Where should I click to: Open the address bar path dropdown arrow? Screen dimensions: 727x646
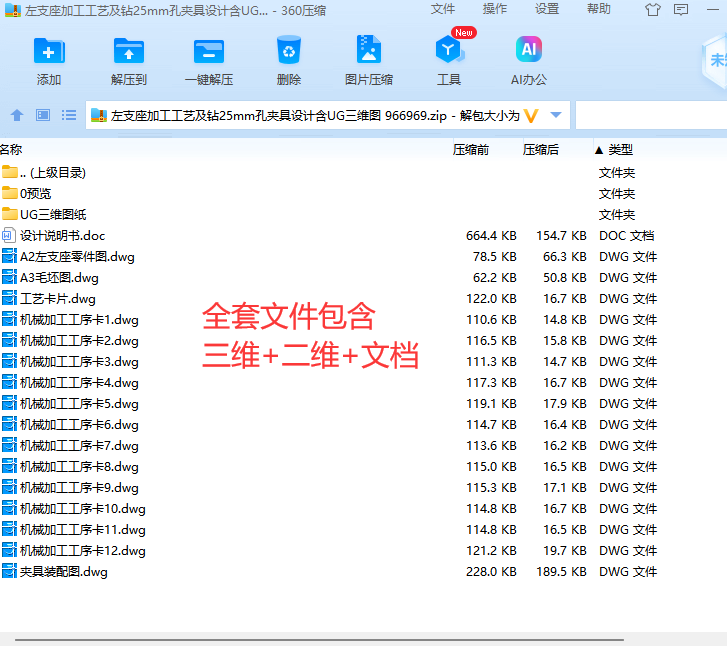click(x=555, y=115)
